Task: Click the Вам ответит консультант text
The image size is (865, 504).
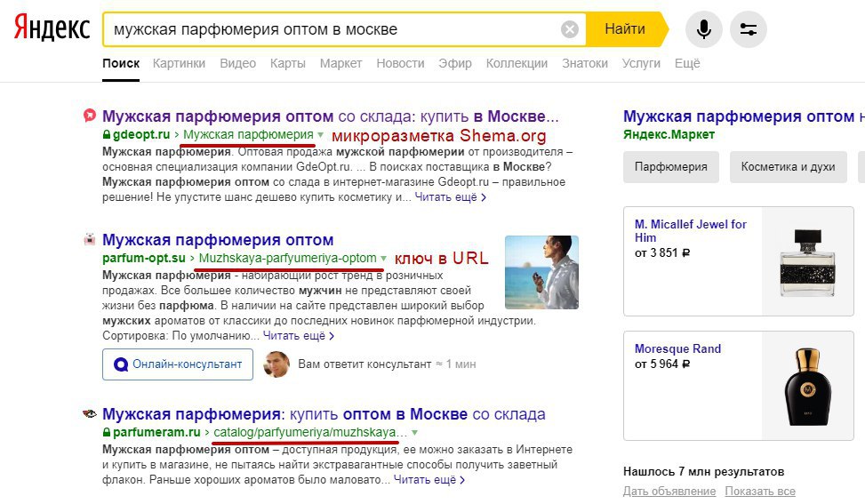Action: pyautogui.click(x=364, y=364)
